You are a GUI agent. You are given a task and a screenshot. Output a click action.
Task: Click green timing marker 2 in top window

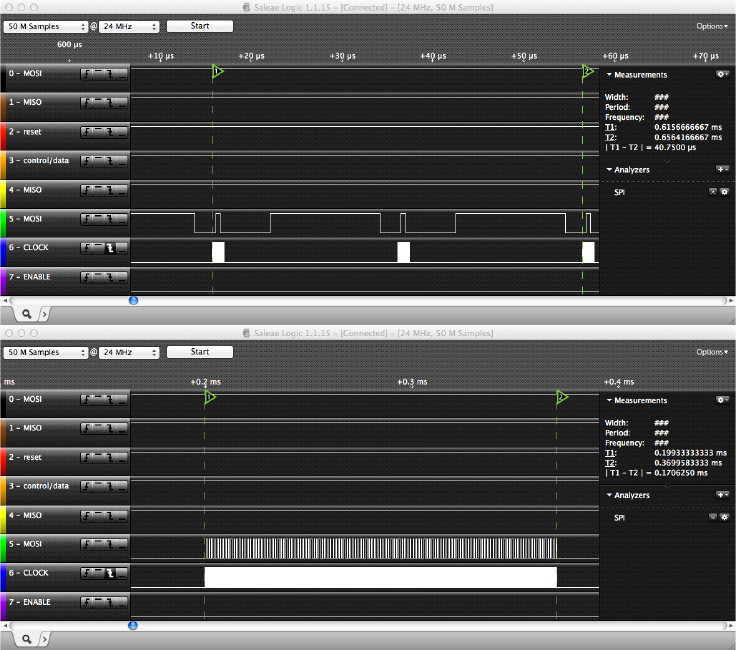tap(587, 71)
